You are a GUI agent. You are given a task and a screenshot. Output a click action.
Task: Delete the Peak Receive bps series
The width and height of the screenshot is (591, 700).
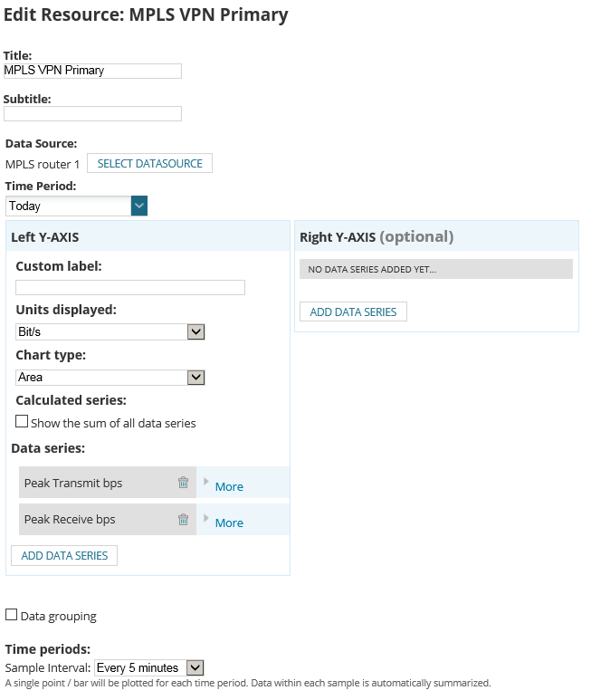point(183,519)
